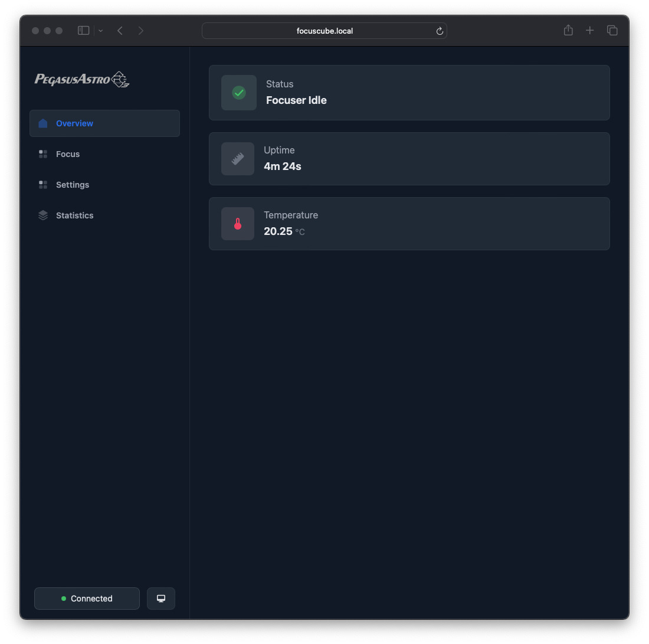Click the Connected status button
The width and height of the screenshot is (649, 644).
(x=87, y=599)
